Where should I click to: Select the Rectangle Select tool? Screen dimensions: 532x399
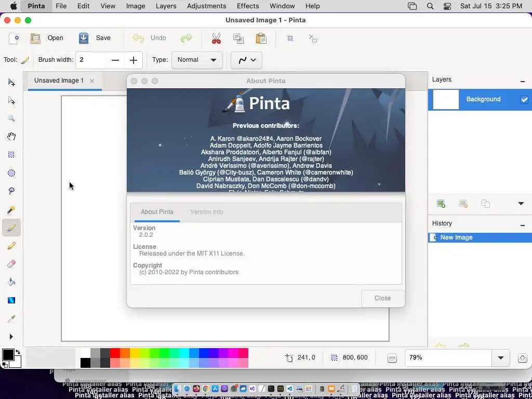click(11, 155)
